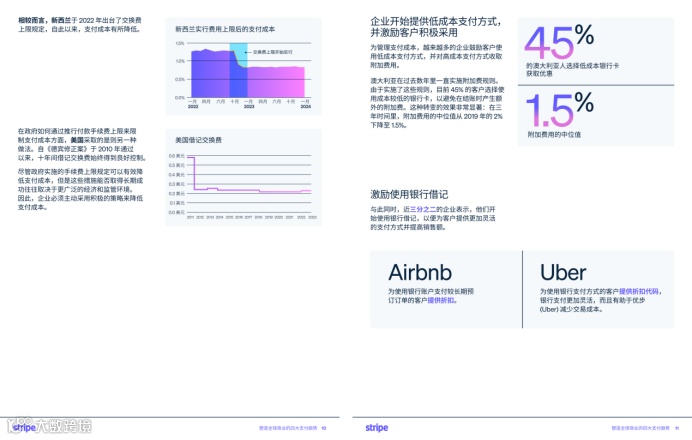Image resolution: width=692 pixels, height=440 pixels.
Task: Click the 0.0% y-axis label on New Zealand chart
Action: (180, 98)
